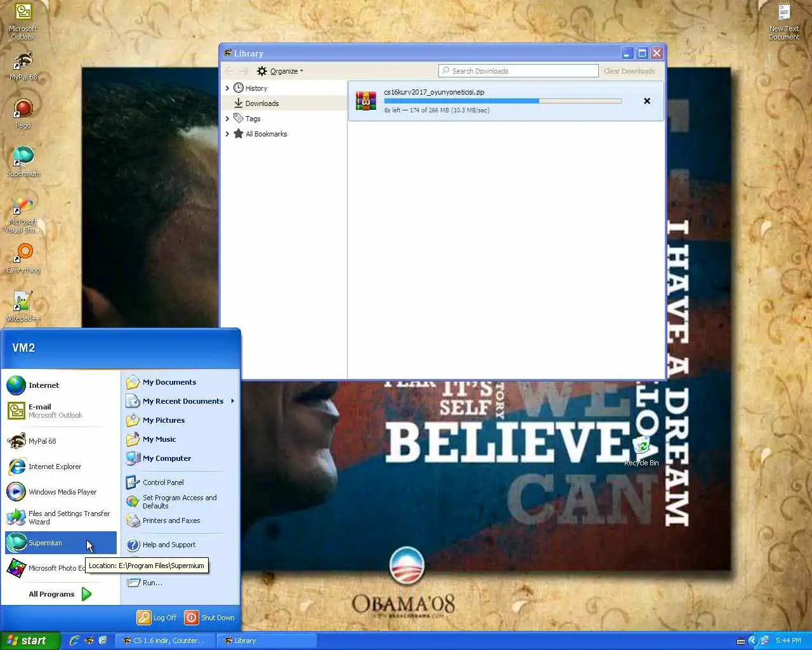Expand the History tree node

tap(227, 88)
